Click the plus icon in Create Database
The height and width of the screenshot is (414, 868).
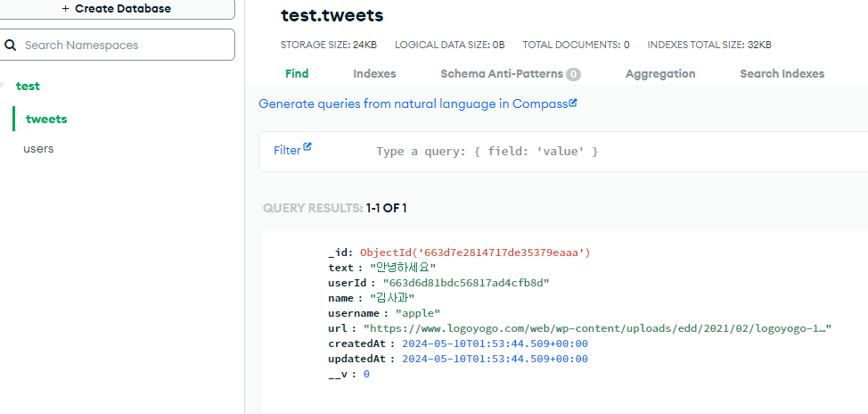click(x=65, y=9)
